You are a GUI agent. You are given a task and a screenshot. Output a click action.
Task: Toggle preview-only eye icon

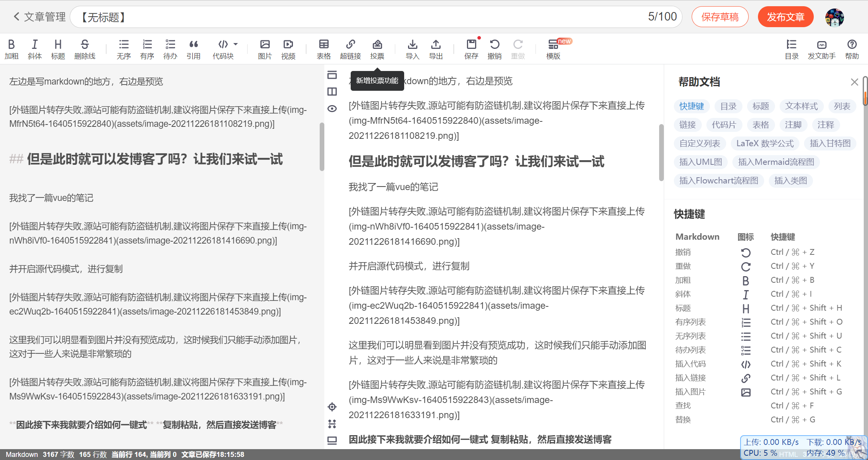332,109
